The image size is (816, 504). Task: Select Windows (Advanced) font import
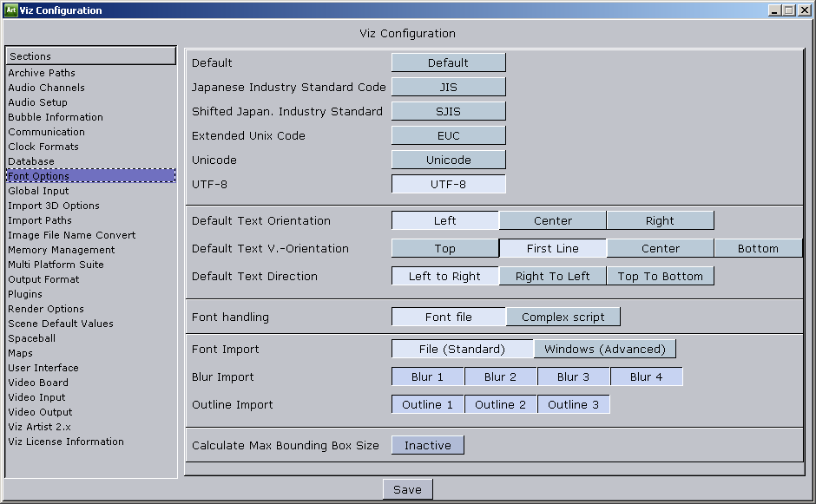(x=604, y=349)
